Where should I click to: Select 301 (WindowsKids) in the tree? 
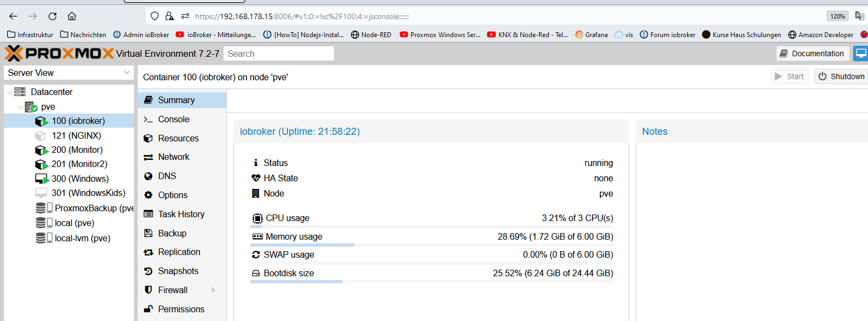pos(69,193)
